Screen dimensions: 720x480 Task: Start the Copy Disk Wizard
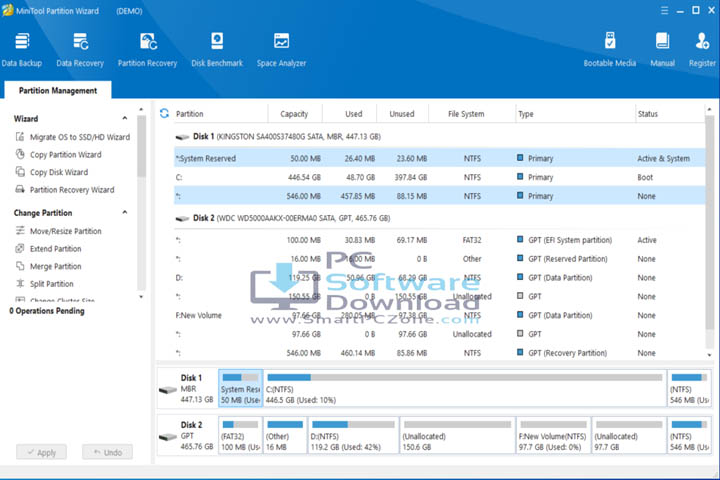(52, 172)
